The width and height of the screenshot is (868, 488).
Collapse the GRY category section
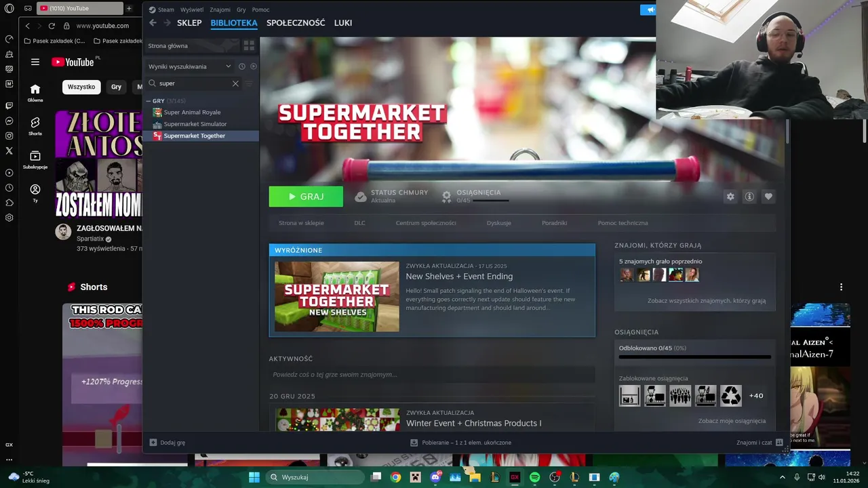pyautogui.click(x=149, y=101)
